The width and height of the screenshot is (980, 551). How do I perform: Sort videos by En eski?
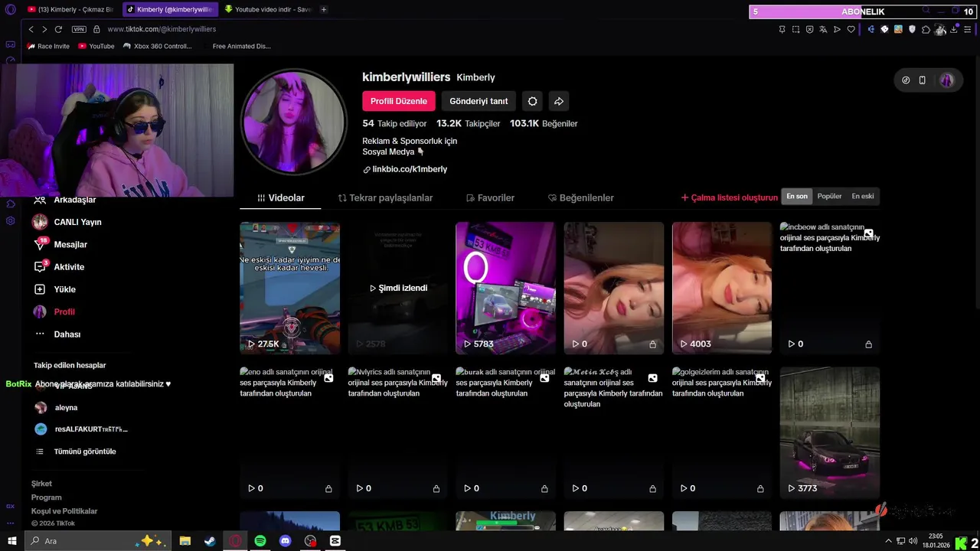pos(863,197)
